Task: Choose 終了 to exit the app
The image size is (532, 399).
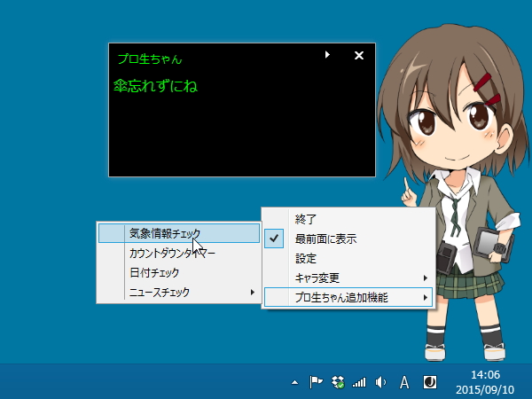Action: pyautogui.click(x=348, y=219)
